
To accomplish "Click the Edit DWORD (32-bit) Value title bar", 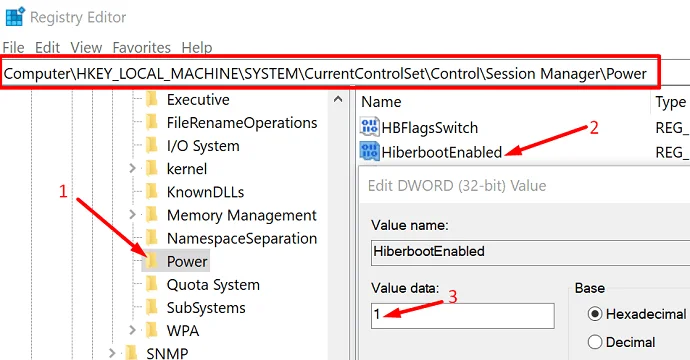I will (525, 185).
